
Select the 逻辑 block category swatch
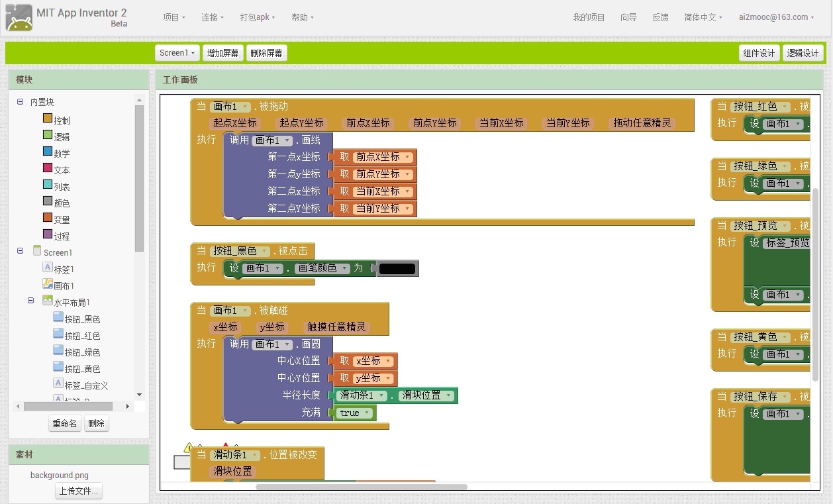[x=48, y=135]
